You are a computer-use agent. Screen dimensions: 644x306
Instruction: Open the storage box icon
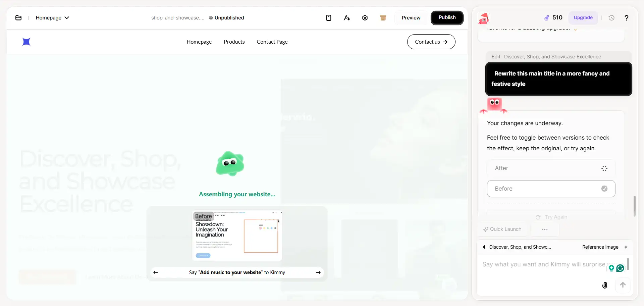point(383,18)
